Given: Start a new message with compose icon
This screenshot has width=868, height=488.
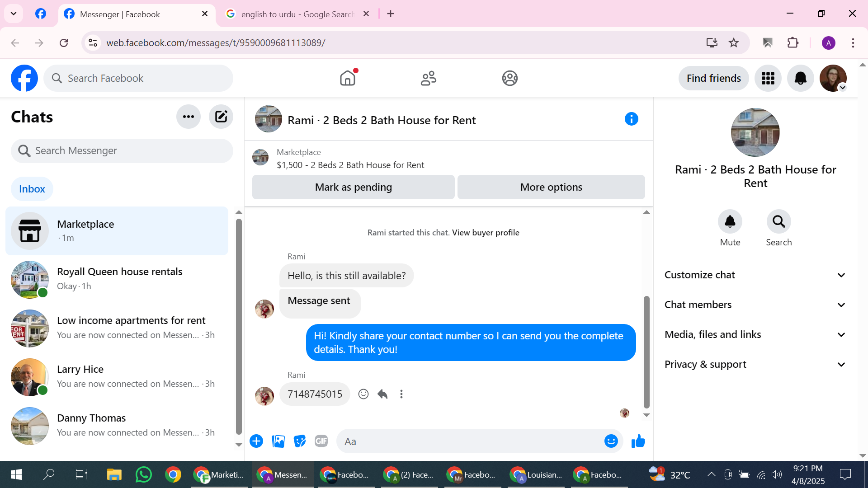Looking at the screenshot, I should coord(221,117).
